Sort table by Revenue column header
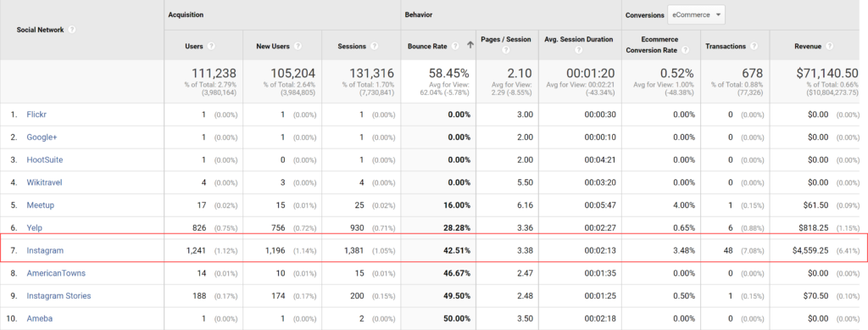The height and width of the screenshot is (330, 868). [x=808, y=47]
